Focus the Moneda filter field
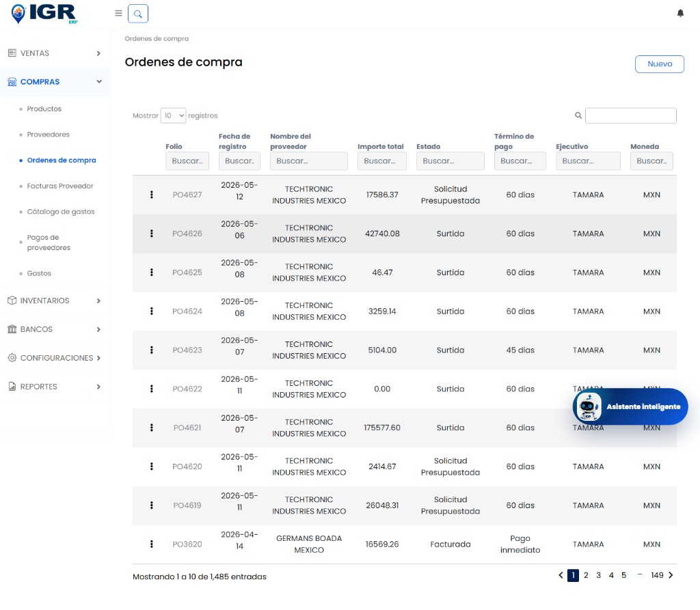Image resolution: width=700 pixels, height=610 pixels. click(651, 161)
